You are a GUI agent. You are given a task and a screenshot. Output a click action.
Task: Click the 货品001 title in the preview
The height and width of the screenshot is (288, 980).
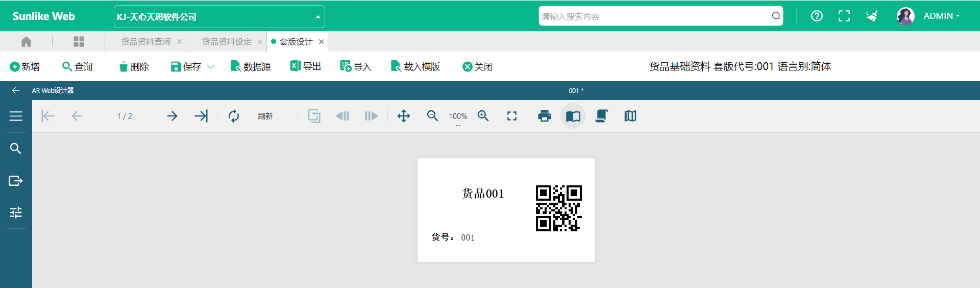pyautogui.click(x=483, y=194)
